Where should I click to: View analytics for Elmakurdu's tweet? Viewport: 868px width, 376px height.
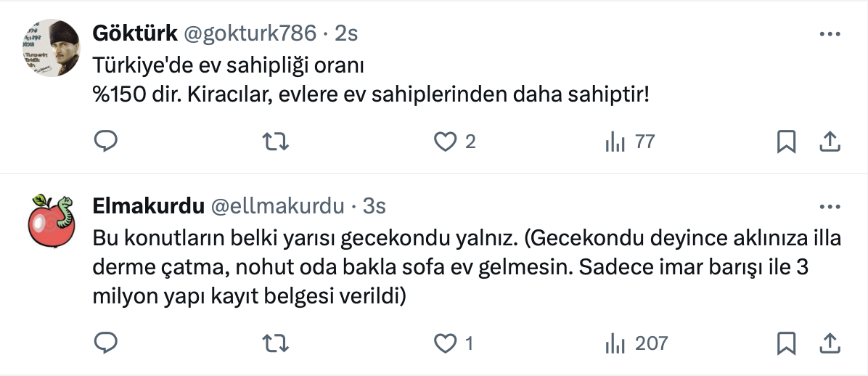pos(615,343)
